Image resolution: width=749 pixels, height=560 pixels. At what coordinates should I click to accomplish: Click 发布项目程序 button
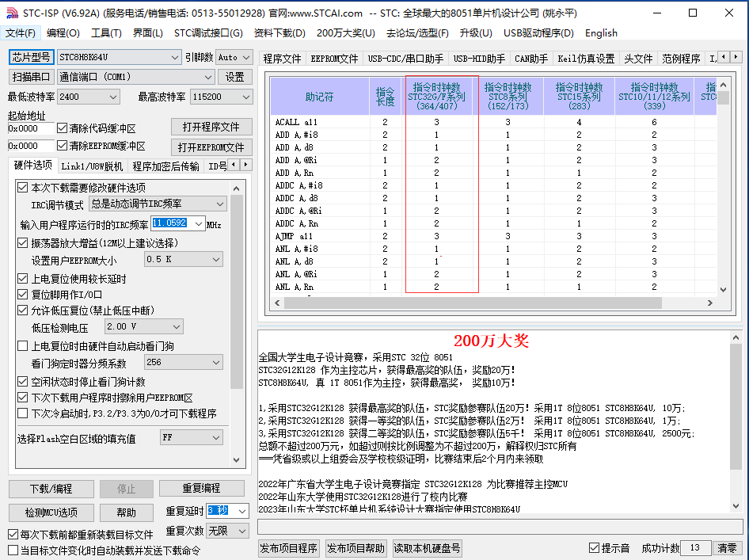click(288, 549)
